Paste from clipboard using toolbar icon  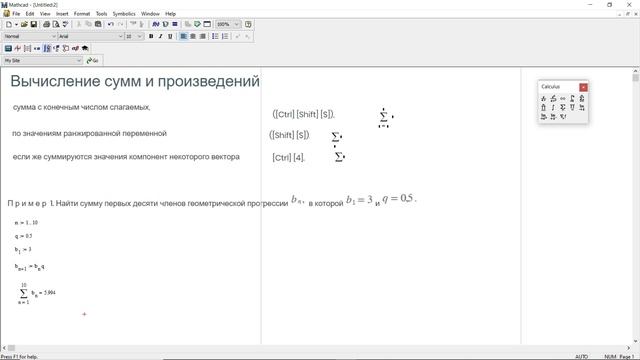click(x=98, y=24)
